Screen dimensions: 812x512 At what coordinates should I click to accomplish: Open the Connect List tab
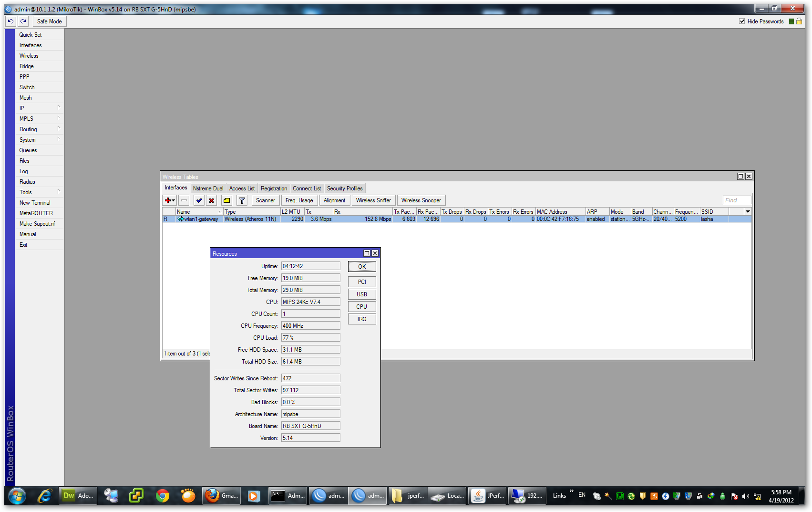coord(307,188)
